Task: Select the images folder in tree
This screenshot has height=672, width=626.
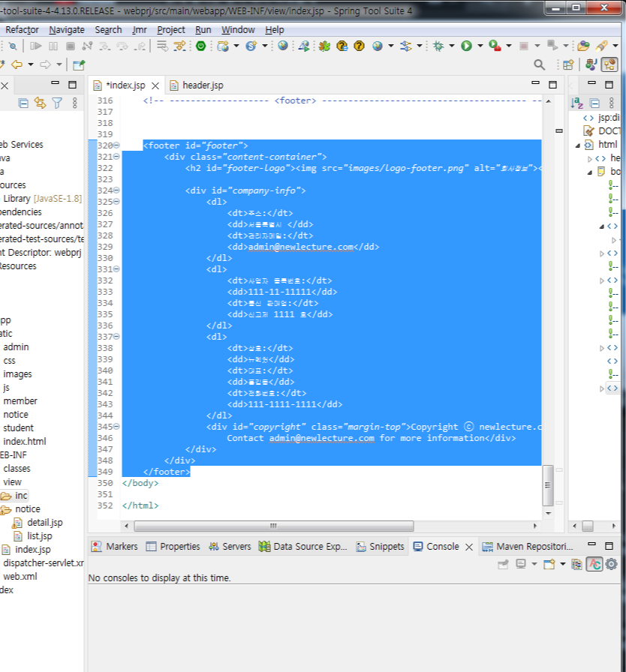Action: [x=17, y=374]
